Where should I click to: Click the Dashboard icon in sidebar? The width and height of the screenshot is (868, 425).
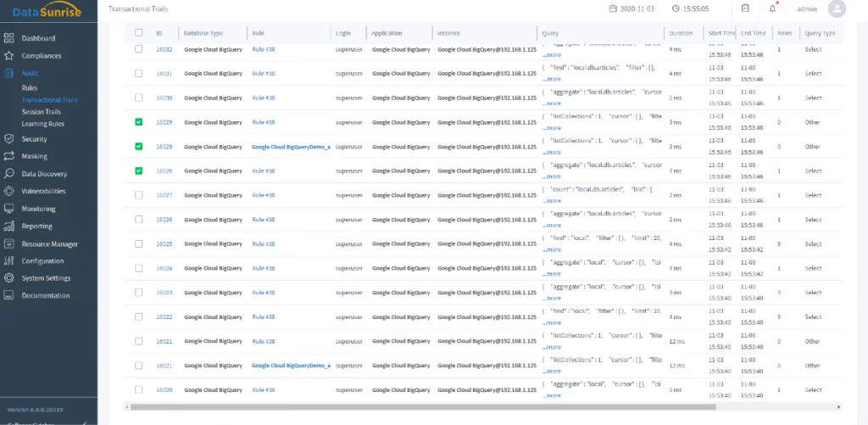[x=8, y=38]
